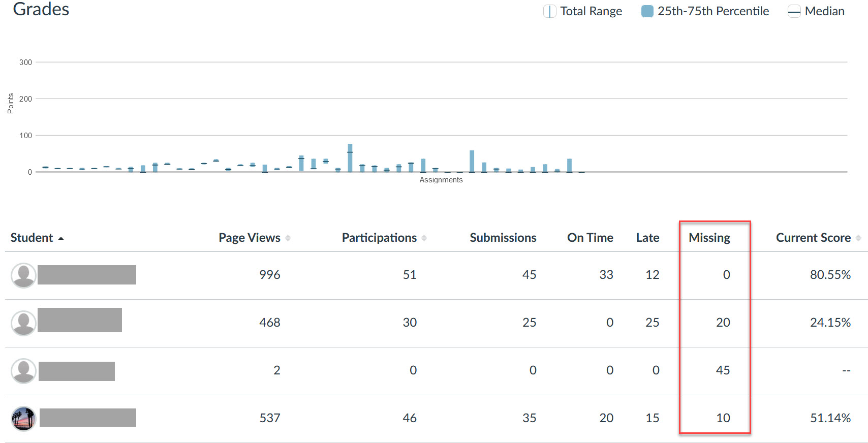Select the tallest chart bar reaching near 75 points
The width and height of the screenshot is (868, 443).
pos(350,158)
